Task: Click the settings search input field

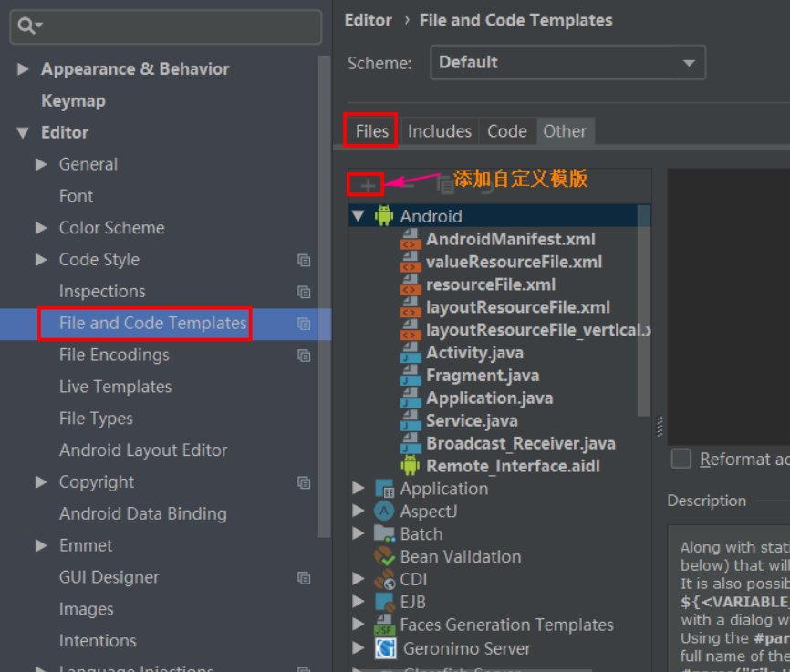Action: 166,26
